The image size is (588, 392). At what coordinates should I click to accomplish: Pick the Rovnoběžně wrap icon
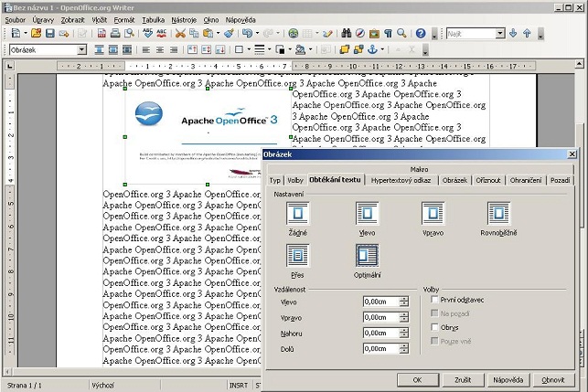coord(498,214)
